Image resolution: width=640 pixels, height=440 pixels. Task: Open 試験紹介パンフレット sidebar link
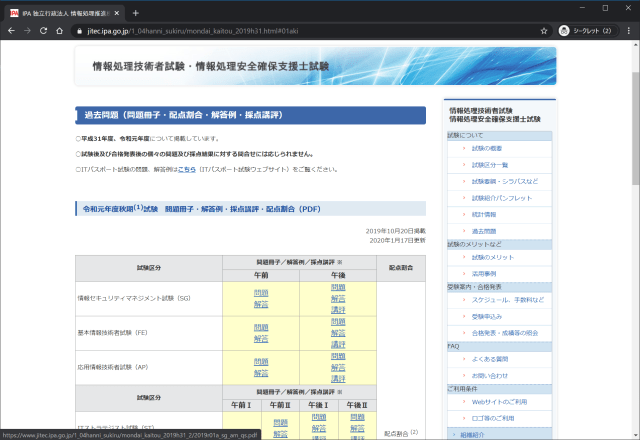tap(502, 198)
